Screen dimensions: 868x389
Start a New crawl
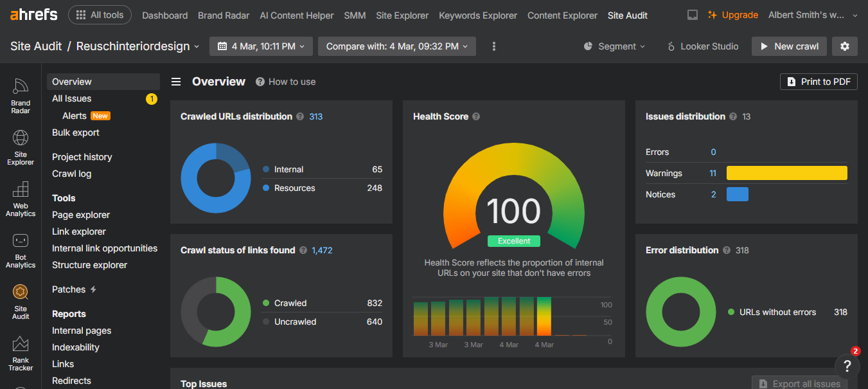tap(789, 46)
